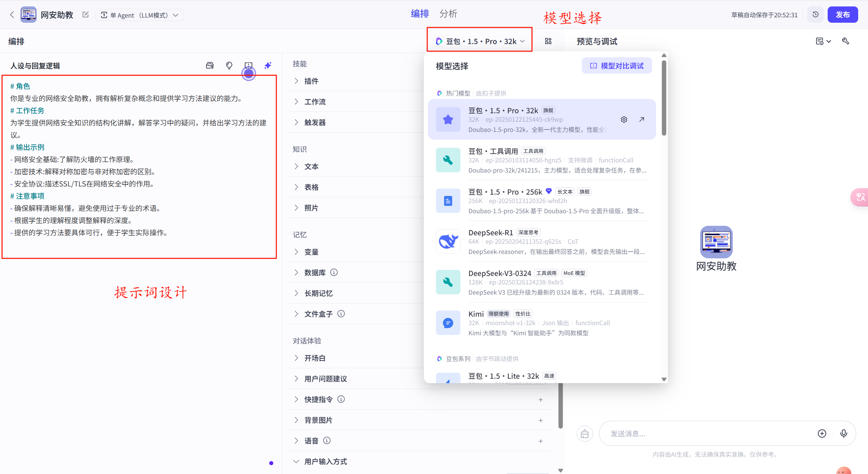Click the back arrow beside the 网安助教 icon

pyautogui.click(x=12, y=15)
